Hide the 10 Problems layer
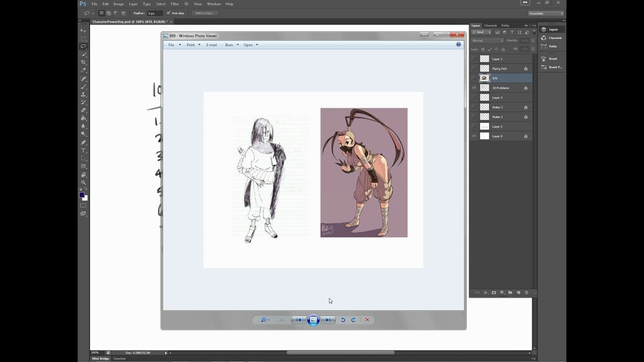The image size is (644, 362). (473, 88)
